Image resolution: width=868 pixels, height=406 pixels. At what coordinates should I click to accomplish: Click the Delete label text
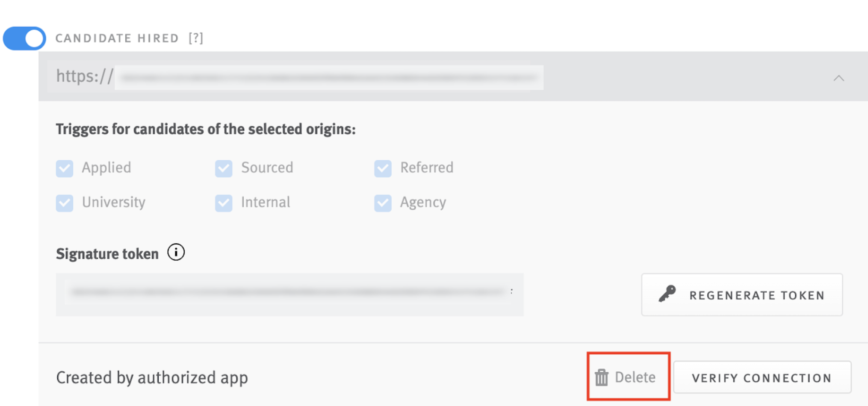click(635, 377)
